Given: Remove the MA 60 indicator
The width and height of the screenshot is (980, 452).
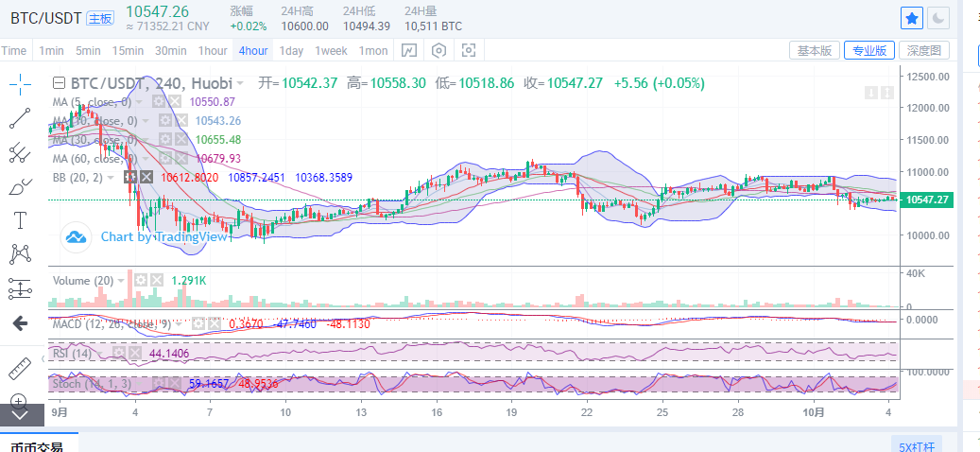Looking at the screenshot, I should click(181, 158).
